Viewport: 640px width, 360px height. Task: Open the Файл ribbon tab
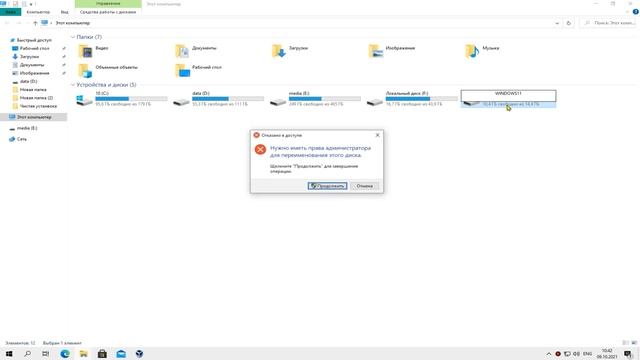tap(10, 12)
